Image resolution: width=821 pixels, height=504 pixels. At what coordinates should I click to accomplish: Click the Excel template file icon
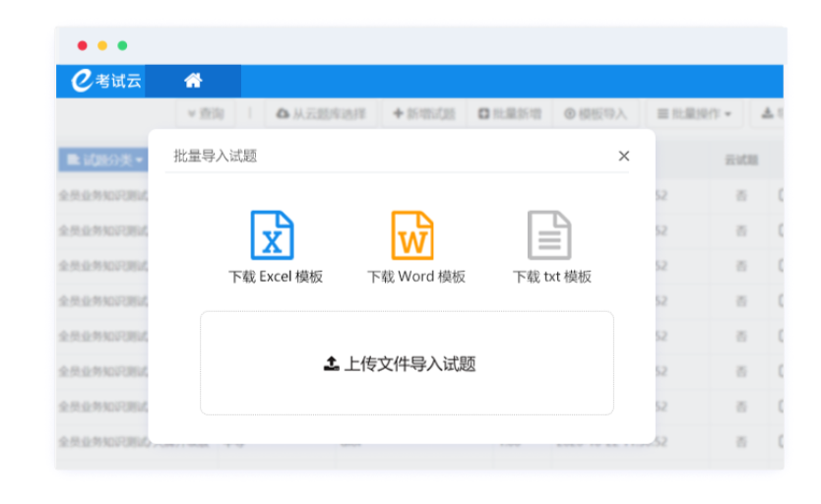(272, 235)
